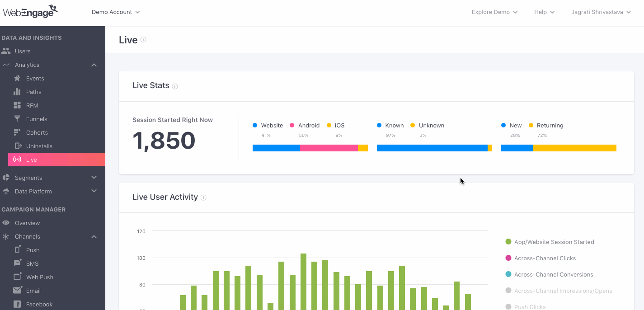
Task: Open the SMS channel link
Action: click(x=32, y=263)
